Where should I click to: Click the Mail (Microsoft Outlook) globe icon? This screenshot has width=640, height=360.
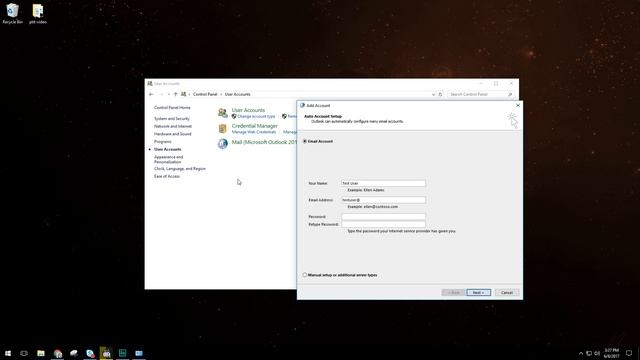222,144
